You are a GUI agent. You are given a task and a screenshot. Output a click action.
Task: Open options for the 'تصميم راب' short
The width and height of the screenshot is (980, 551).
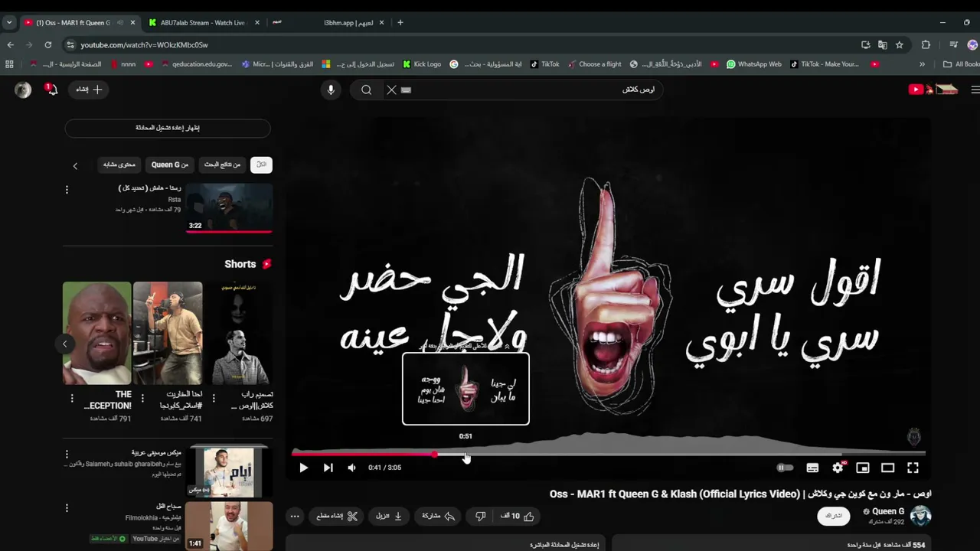[x=214, y=399]
